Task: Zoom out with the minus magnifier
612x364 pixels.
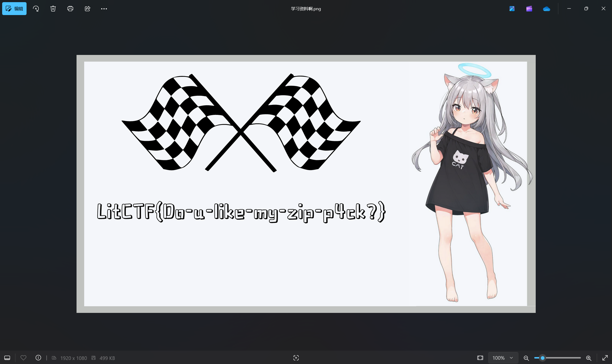Action: click(x=526, y=358)
